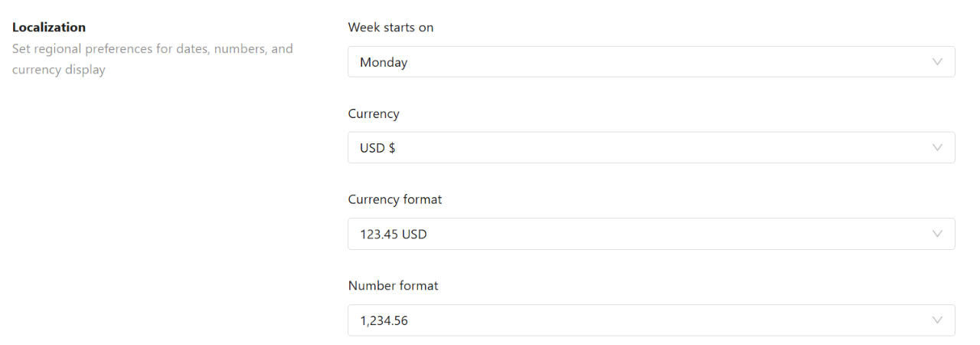Click the chevron arrow in Week starts on field
The width and height of the screenshot is (980, 345).
937,62
